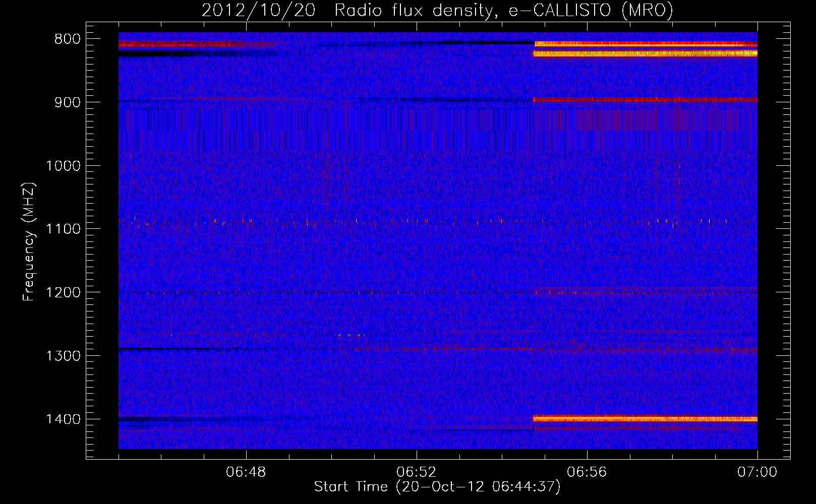This screenshot has height=504, width=816.
Task: Click the 07:00 time tick label
Action: click(757, 473)
